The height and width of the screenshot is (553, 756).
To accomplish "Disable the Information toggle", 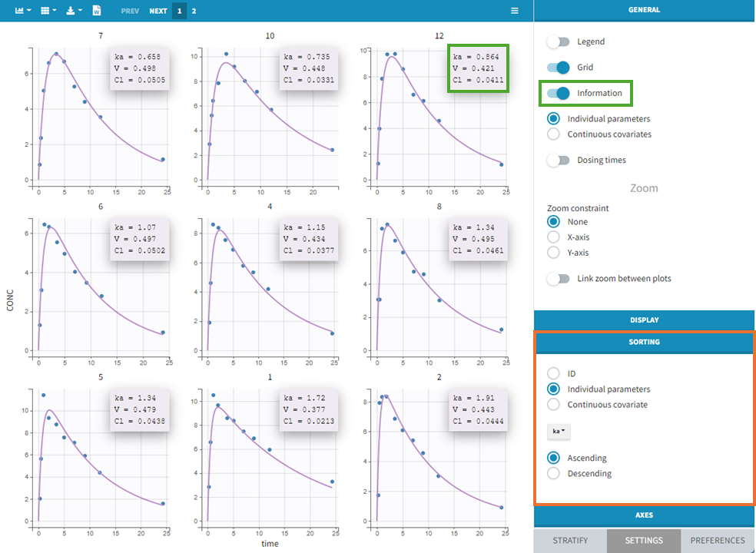I will pyautogui.click(x=559, y=94).
